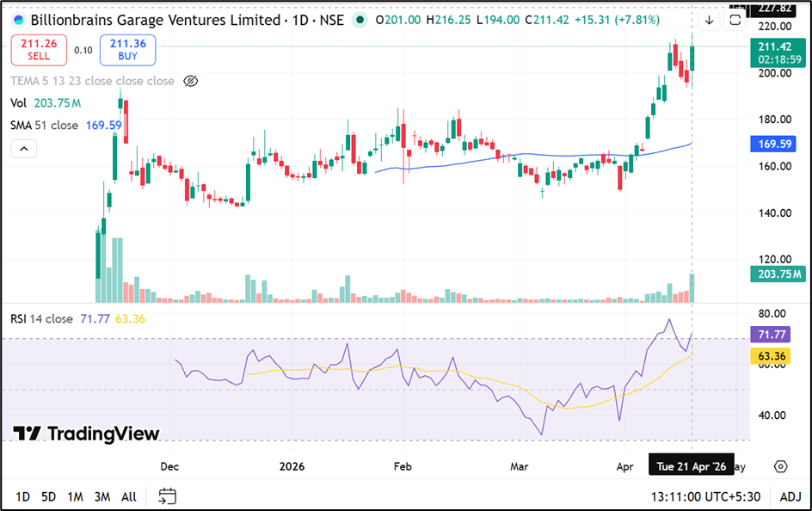Click the Tue 21 Apr '26 date marker
The image size is (812, 511).
pos(691,466)
